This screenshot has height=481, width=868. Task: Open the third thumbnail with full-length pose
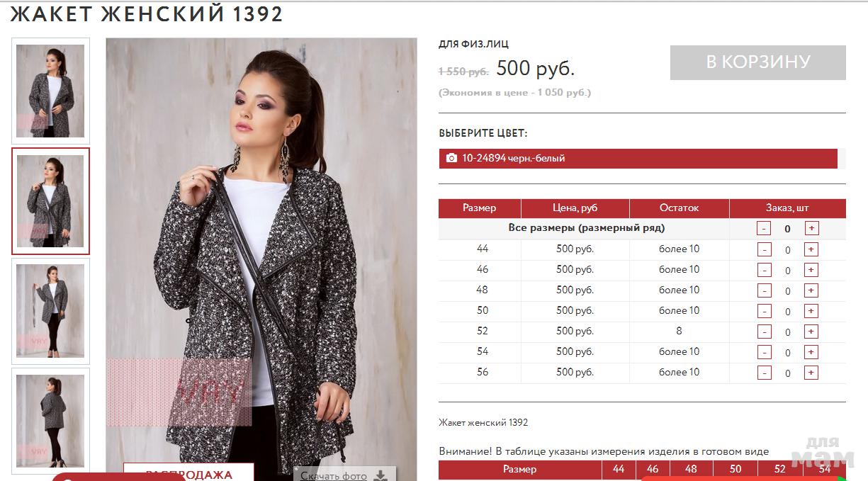coord(50,311)
